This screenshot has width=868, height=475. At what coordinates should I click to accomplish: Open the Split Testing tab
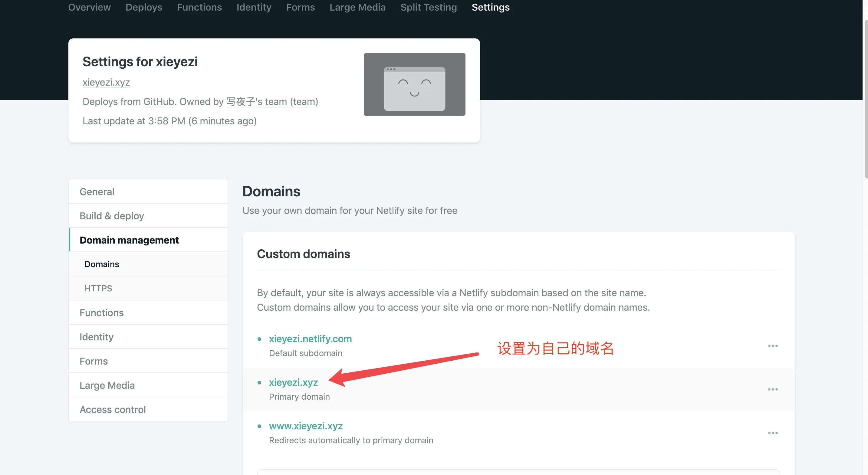point(428,7)
